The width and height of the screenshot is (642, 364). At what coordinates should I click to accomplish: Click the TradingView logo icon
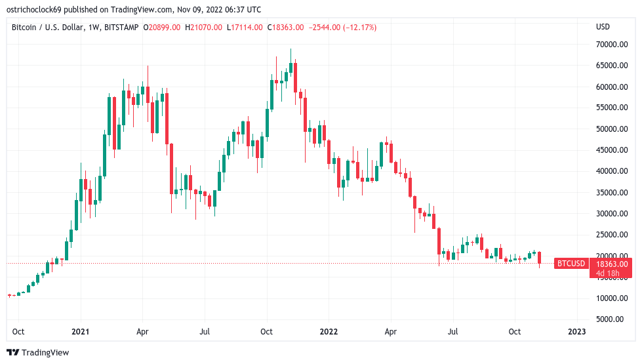[13, 353]
